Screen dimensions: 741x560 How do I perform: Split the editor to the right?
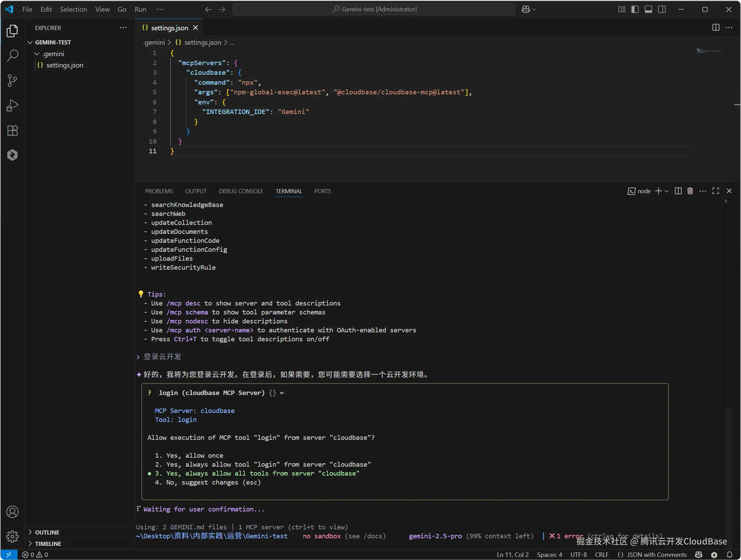click(716, 28)
